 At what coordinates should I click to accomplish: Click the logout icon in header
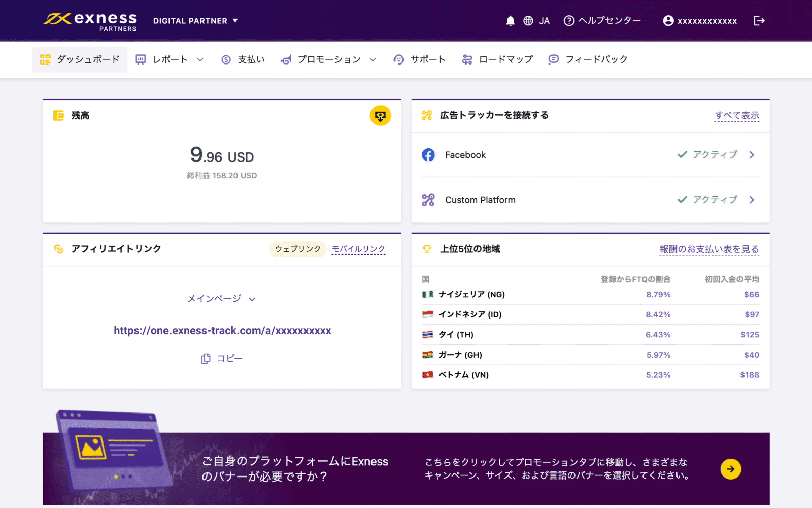click(759, 21)
